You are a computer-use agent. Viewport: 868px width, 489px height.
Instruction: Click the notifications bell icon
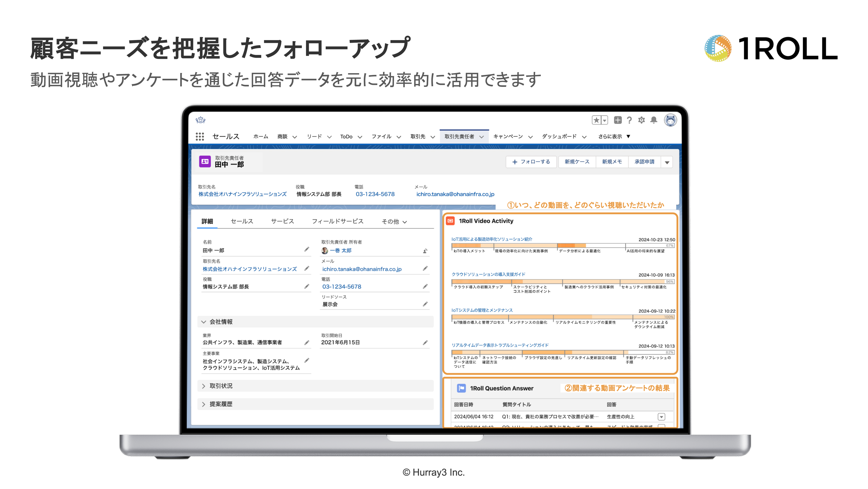point(654,120)
